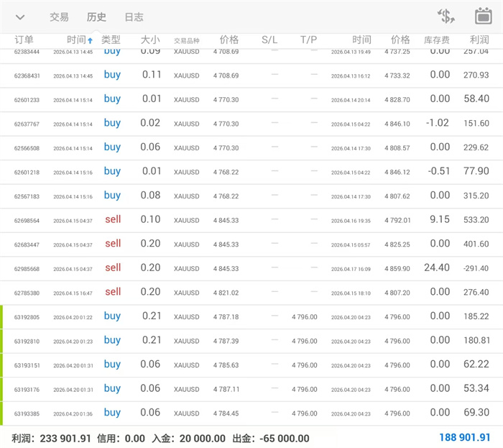The width and height of the screenshot is (503, 448).
Task: Sort by 类型 column header
Action: 111,40
